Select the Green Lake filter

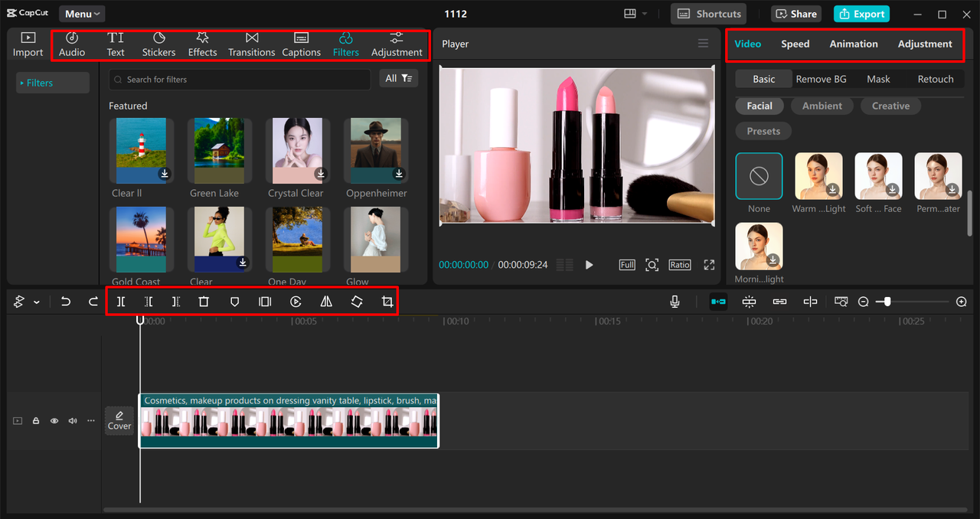coord(220,151)
